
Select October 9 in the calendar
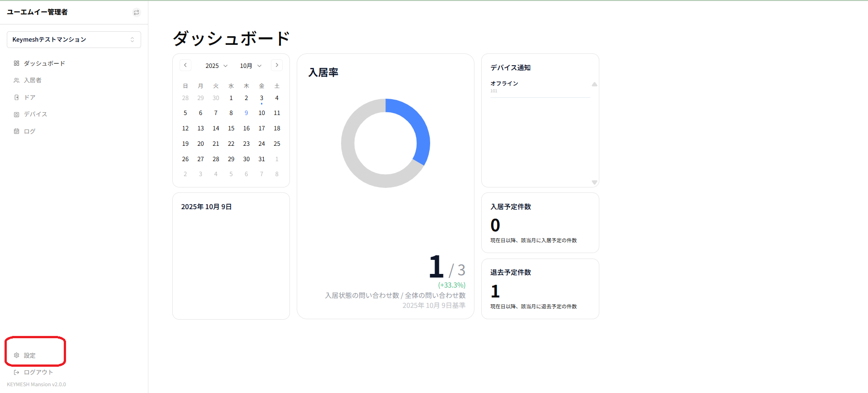[x=246, y=113]
